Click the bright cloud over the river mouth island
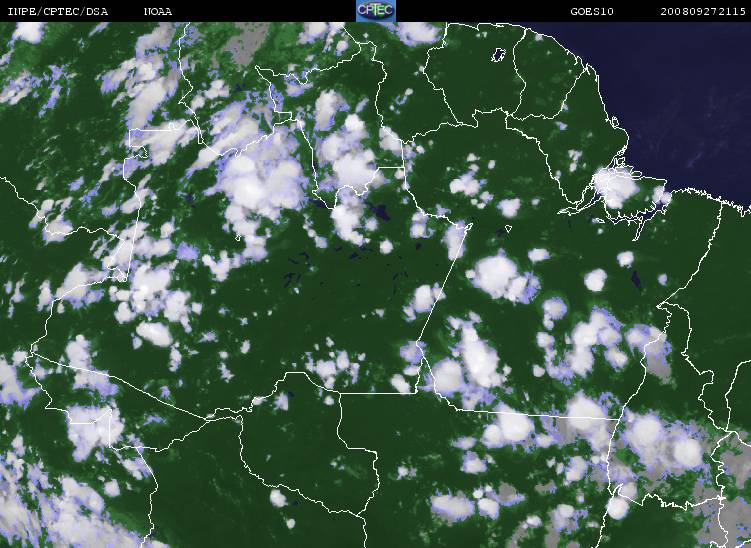Viewport: 751px width, 548px height. (x=615, y=185)
